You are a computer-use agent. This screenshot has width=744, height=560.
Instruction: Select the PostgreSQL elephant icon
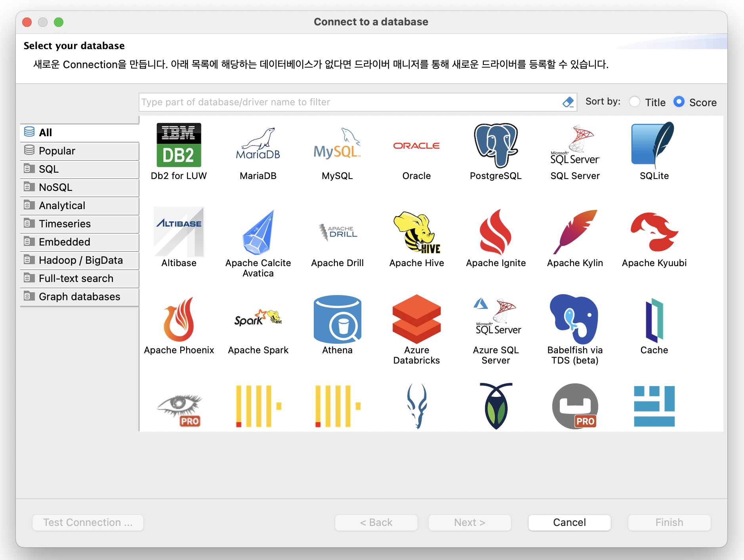496,145
